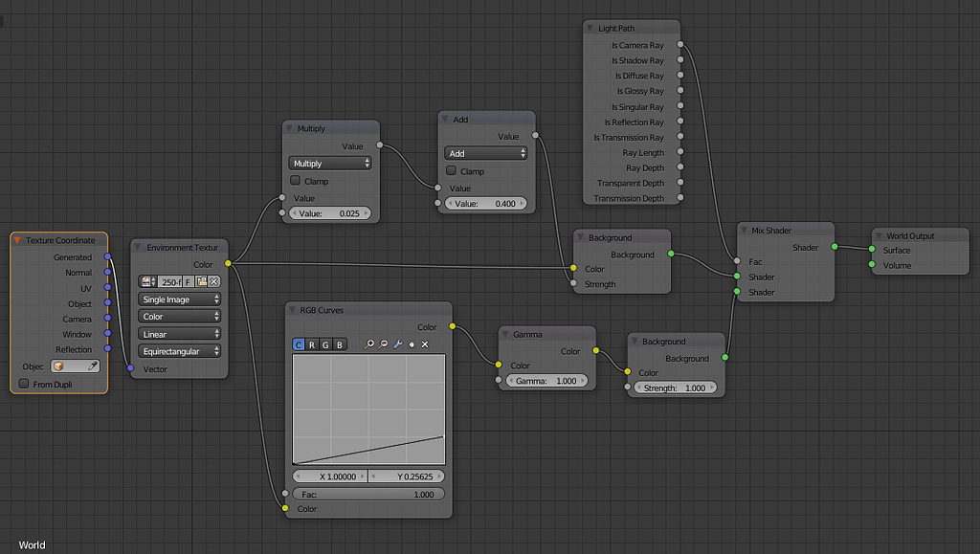The image size is (980, 554).
Task: Click the Texture Coordinate object cube icon
Action: tap(58, 366)
